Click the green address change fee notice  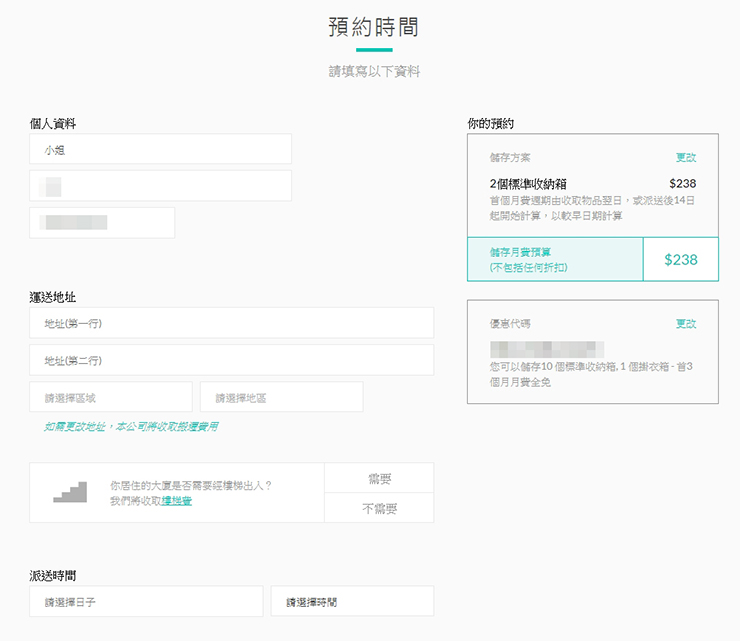point(131,427)
